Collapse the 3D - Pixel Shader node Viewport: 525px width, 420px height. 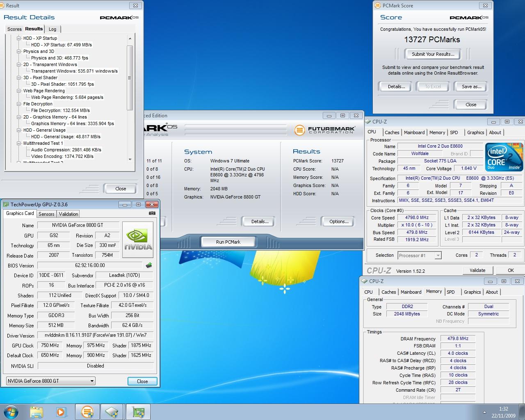(x=19, y=78)
